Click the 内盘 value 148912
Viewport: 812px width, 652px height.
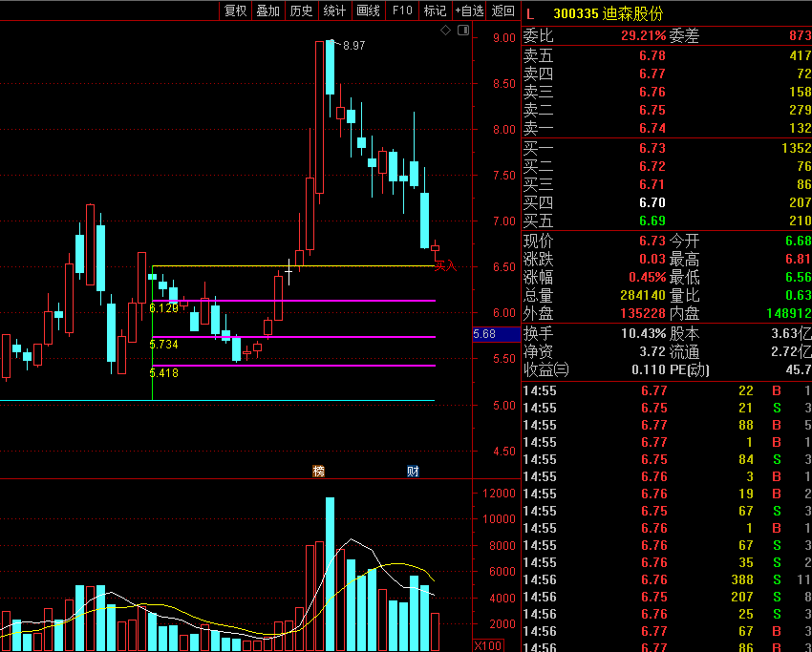tap(789, 313)
